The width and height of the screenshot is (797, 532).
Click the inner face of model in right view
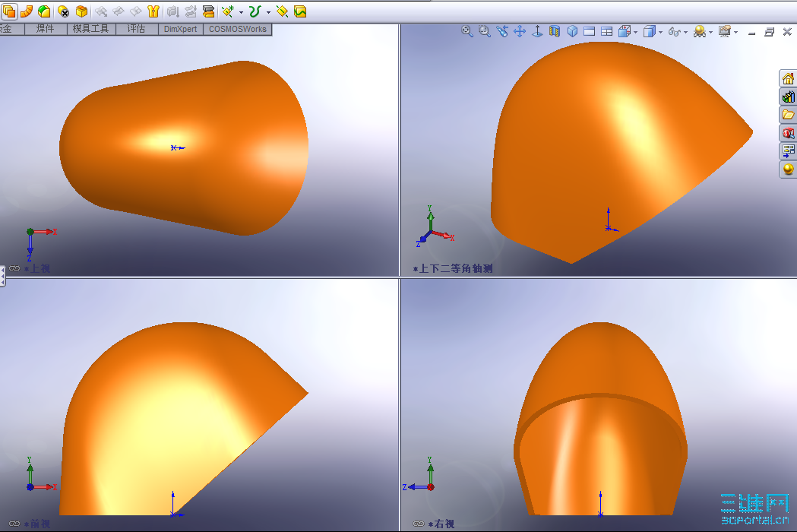599,458
